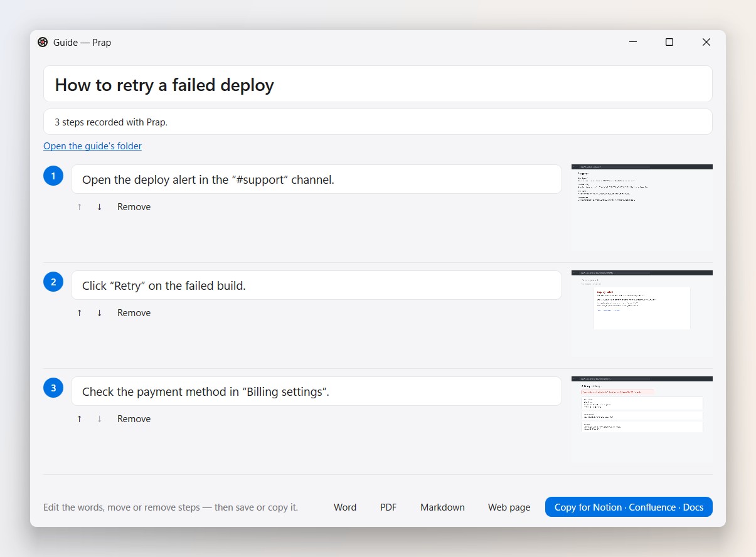Screen dimensions: 756x557
Task: Minimize the Guide — Prap window
Action: (632, 42)
